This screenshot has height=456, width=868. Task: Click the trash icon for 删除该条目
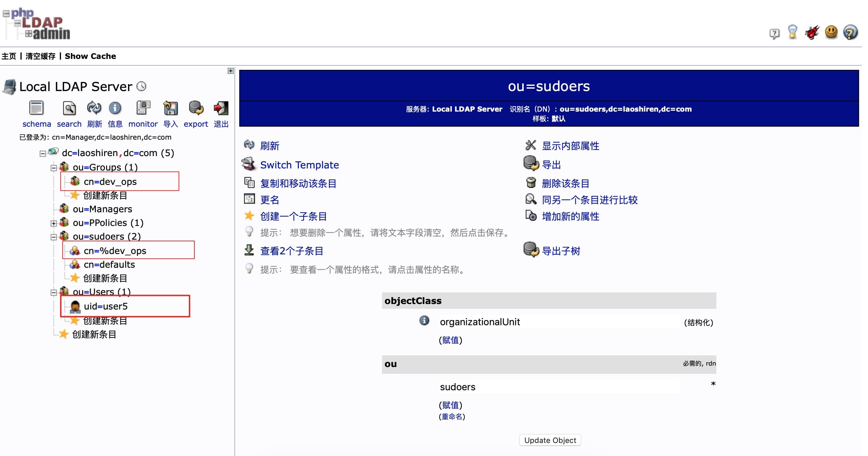531,183
